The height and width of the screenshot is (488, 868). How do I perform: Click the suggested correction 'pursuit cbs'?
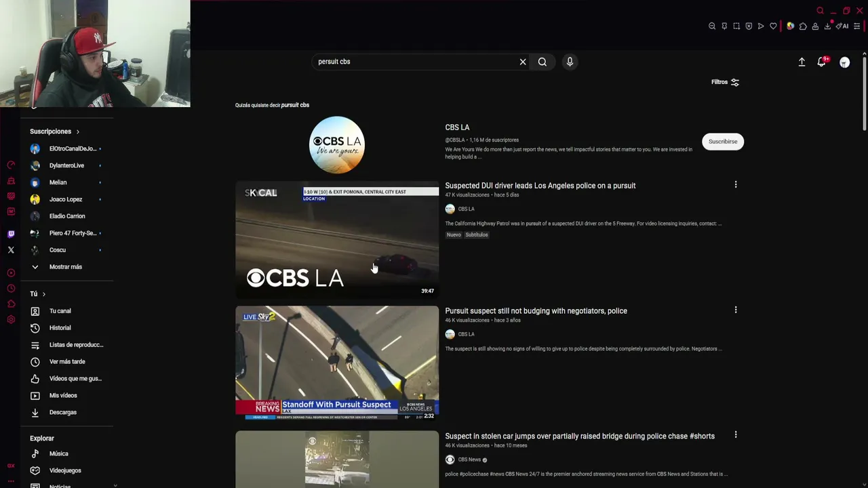point(295,105)
